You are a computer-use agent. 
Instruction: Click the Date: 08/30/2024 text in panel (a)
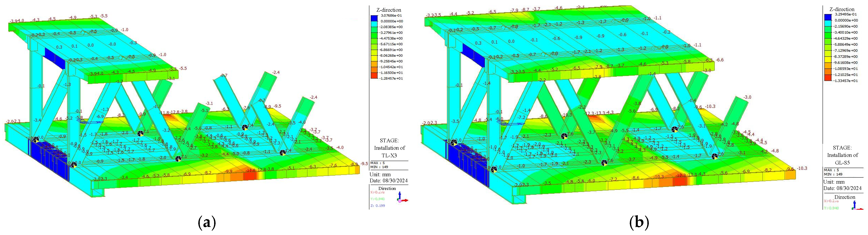389,180
